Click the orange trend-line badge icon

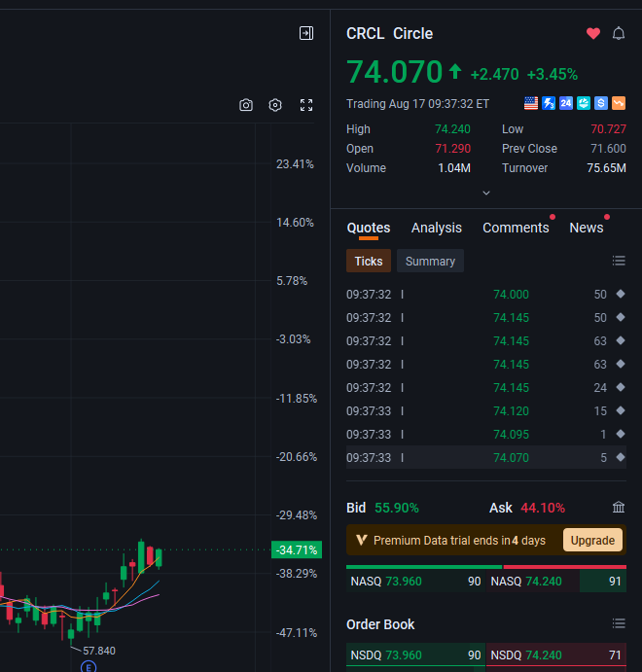(x=619, y=103)
